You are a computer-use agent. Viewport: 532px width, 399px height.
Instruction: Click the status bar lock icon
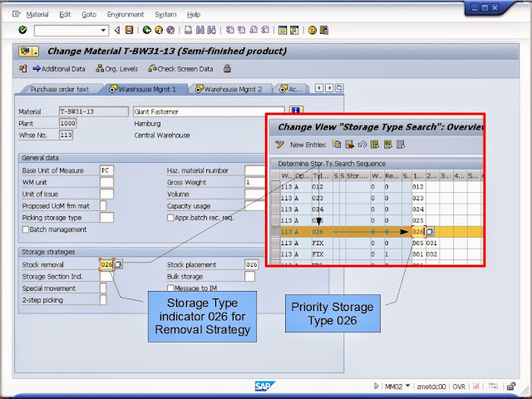[x=511, y=386]
